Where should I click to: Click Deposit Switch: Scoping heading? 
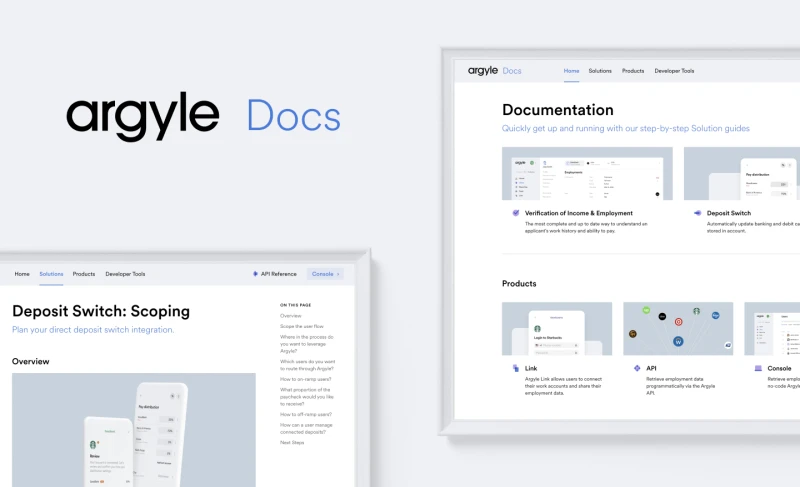[101, 311]
